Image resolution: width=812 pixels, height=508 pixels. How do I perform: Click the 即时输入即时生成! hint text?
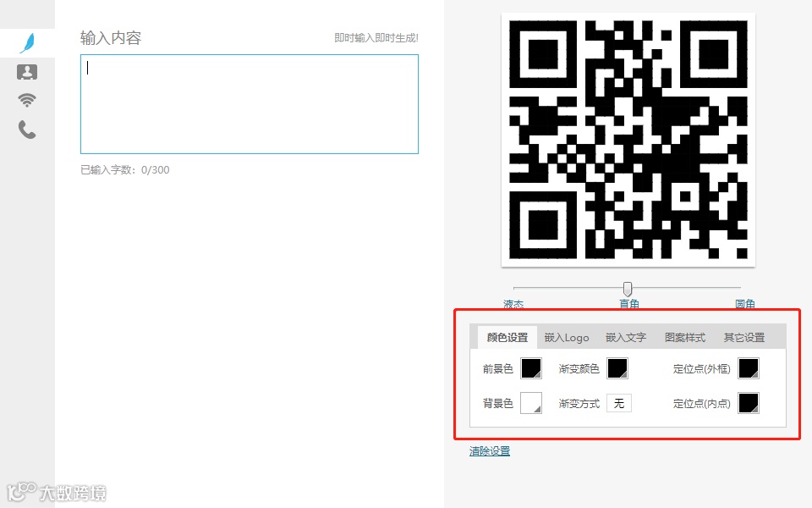point(376,38)
